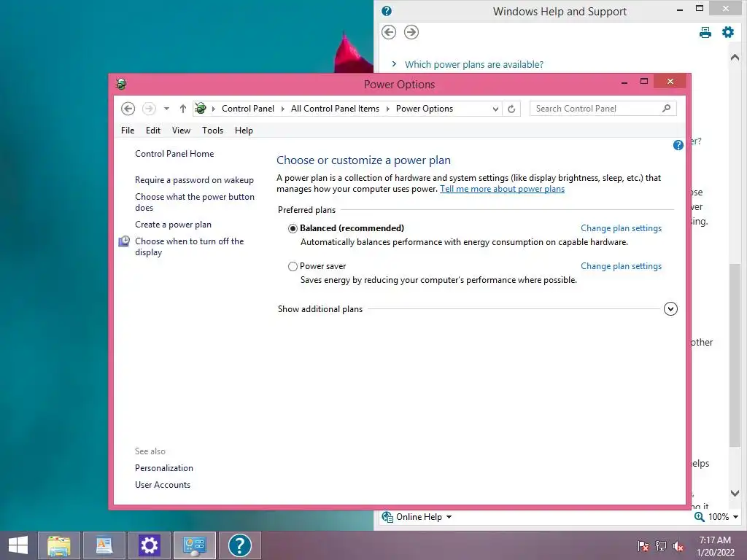The height and width of the screenshot is (560, 747).
Task: Change plan settings for Power saver
Action: [x=621, y=266]
